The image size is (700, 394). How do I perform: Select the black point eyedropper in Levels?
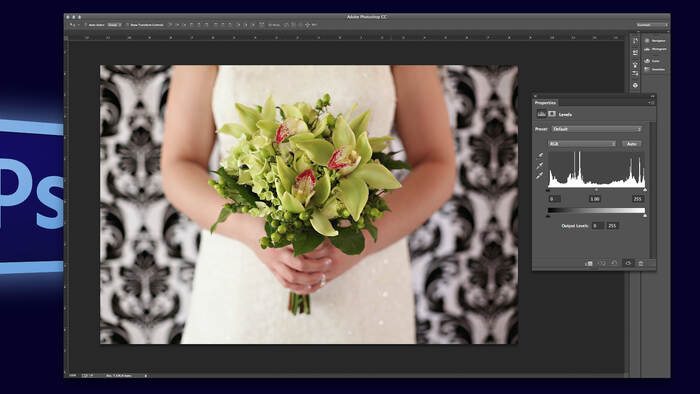[x=540, y=155]
